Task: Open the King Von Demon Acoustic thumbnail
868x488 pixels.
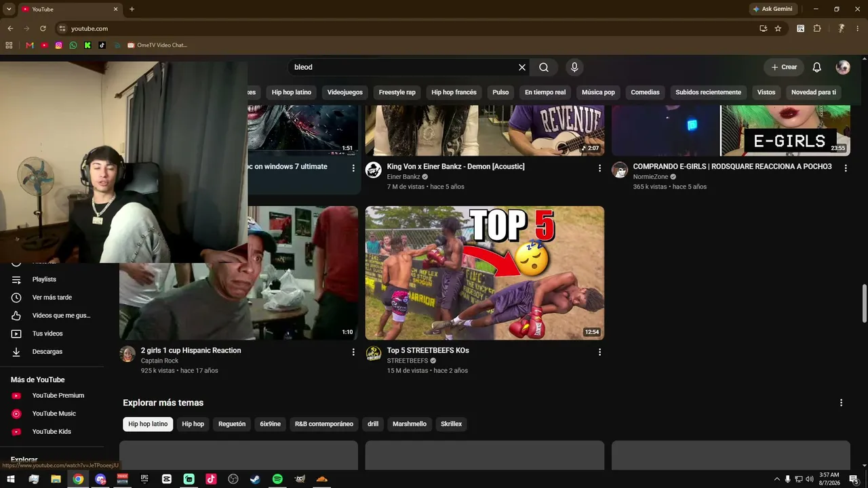Action: tap(485, 130)
